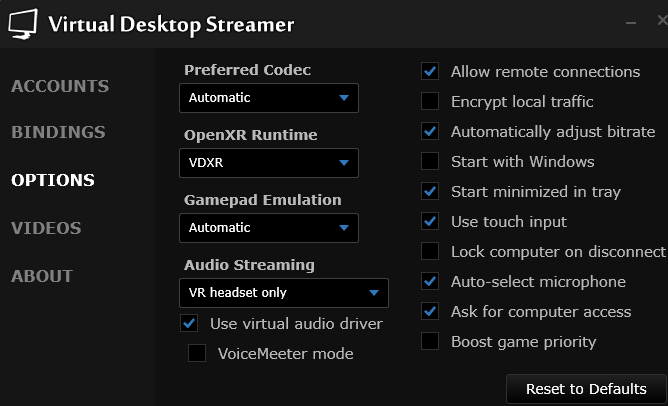
Task: Expand the Audio Streaming dropdown
Action: tap(284, 293)
